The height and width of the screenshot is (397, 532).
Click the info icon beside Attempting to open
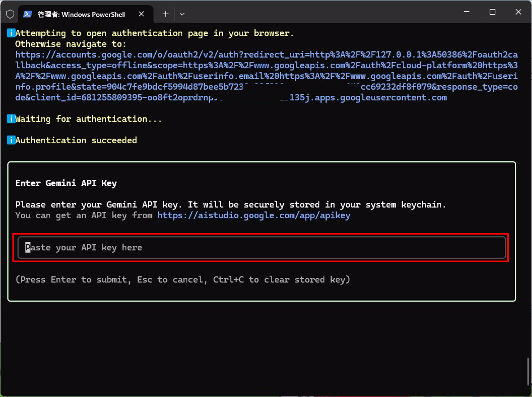tap(11, 33)
